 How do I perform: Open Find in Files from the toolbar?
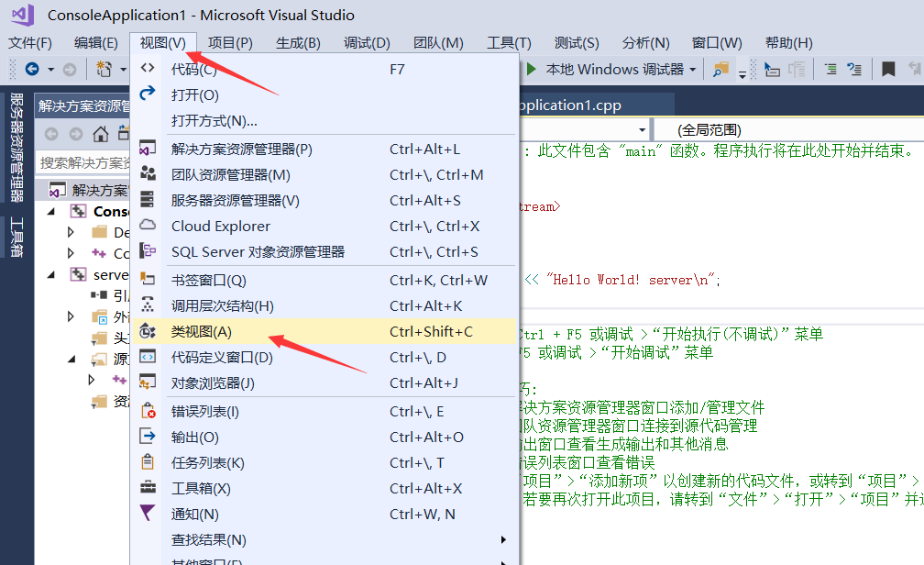[x=720, y=70]
